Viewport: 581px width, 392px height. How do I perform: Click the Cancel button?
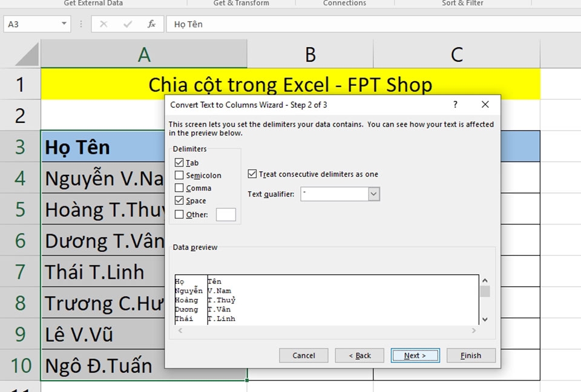[303, 355]
